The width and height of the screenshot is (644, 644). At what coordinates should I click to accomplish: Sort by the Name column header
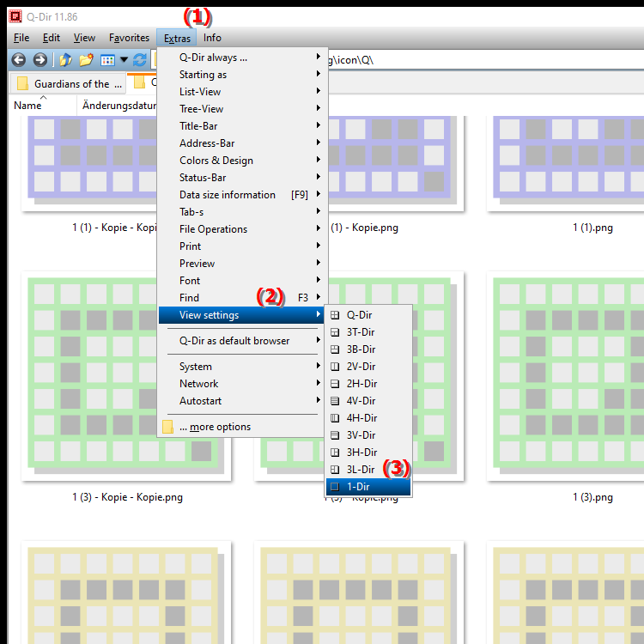click(x=43, y=106)
